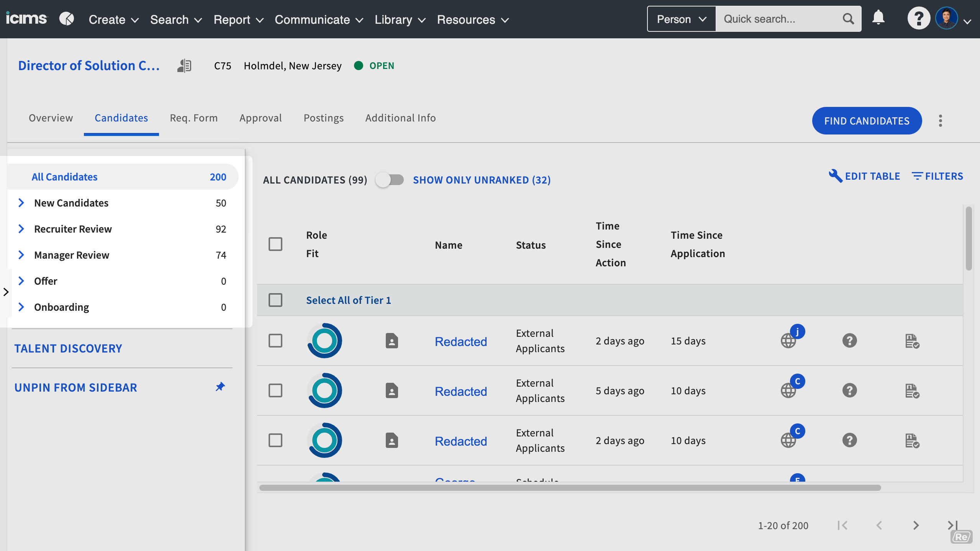This screenshot has height=551, width=980.
Task: Open the help question mark in top bar
Action: pos(918,18)
